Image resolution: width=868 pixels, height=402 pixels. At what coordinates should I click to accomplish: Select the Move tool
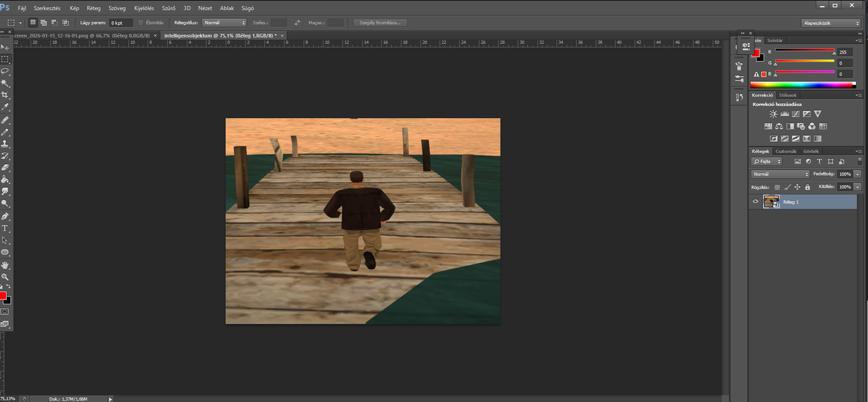click(5, 47)
